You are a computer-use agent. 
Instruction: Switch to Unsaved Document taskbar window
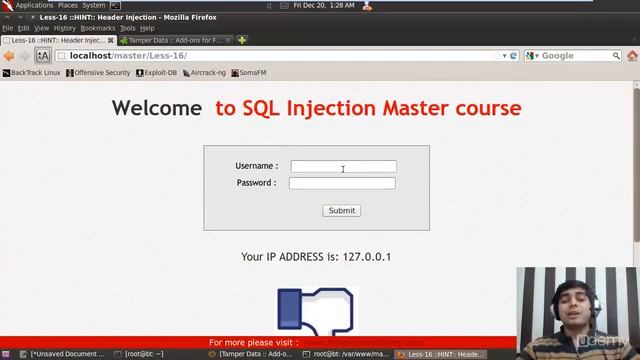click(63, 354)
